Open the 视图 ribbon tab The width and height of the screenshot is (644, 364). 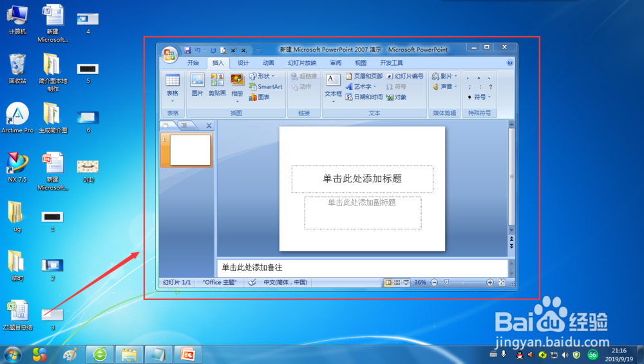coord(361,63)
